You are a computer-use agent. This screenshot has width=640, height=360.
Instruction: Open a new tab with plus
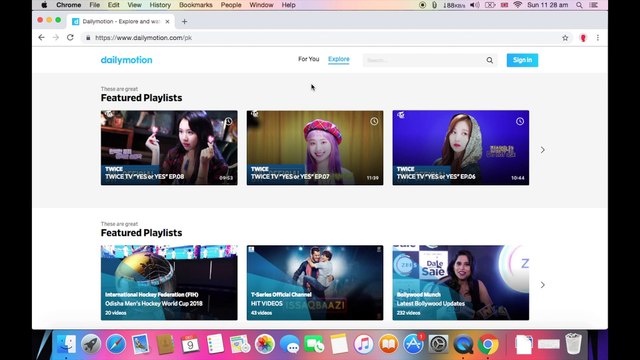coord(184,22)
